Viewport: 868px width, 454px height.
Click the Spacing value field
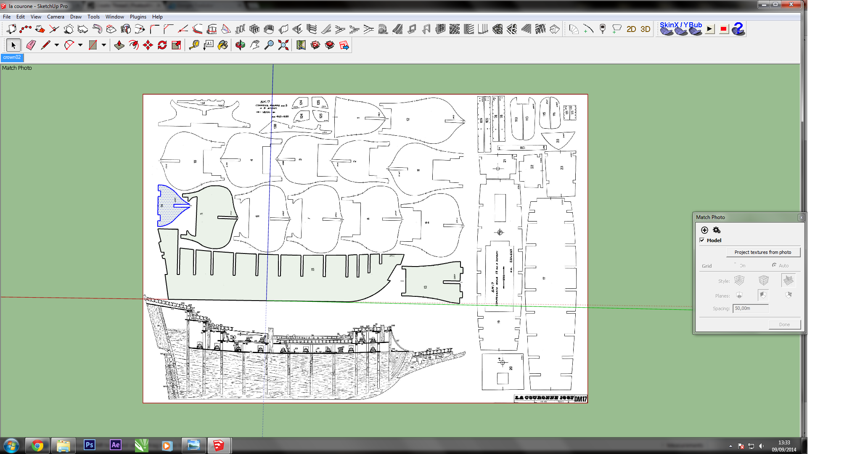pos(751,309)
